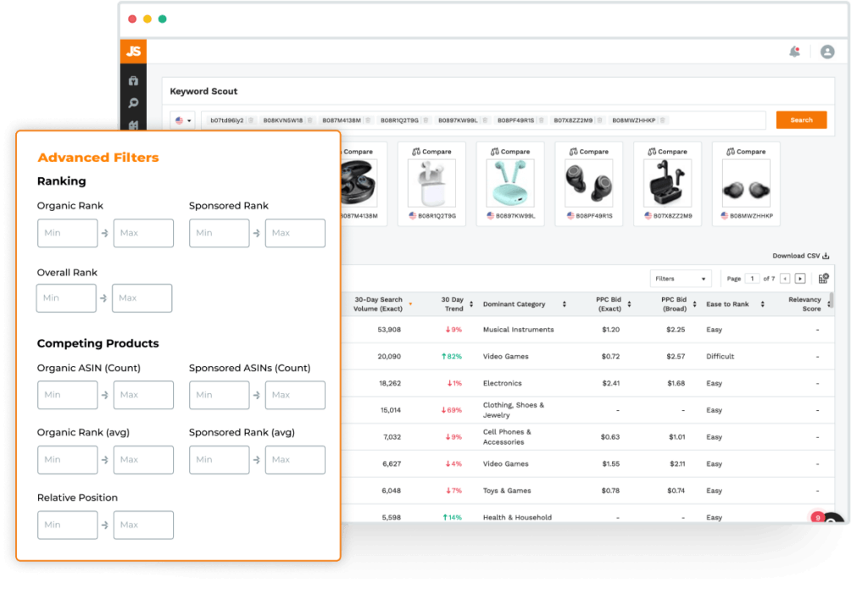The height and width of the screenshot is (594, 868).
Task: Click Sponsored Rank Max field
Action: click(295, 233)
